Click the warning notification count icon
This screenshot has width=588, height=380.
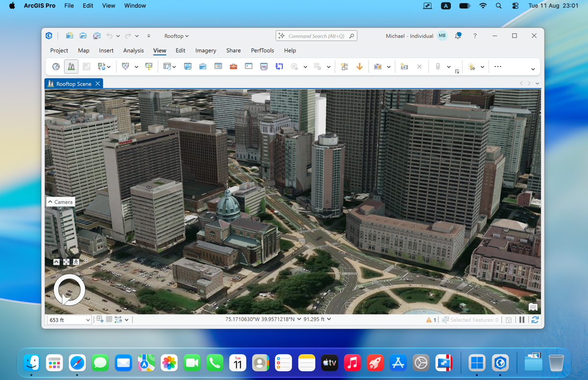(x=431, y=320)
